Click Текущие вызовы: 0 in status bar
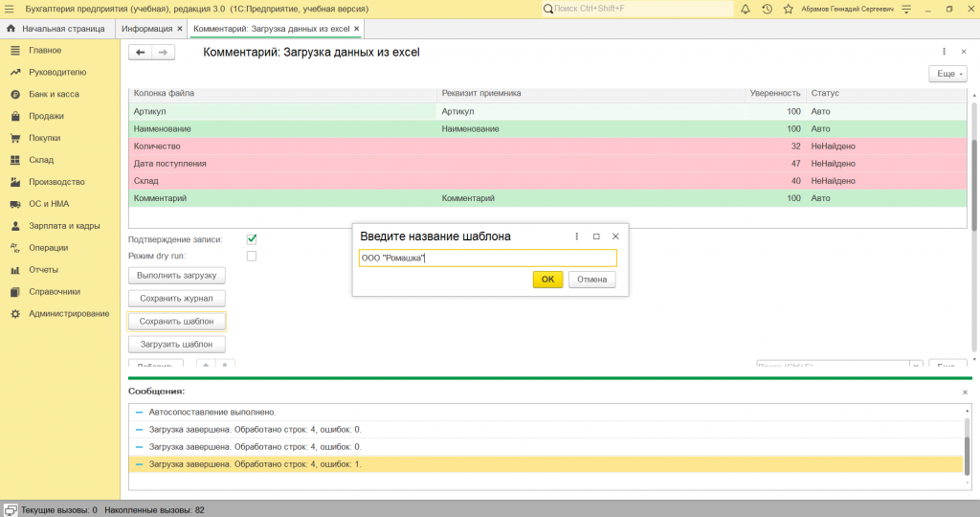This screenshot has height=517, width=980. [x=59, y=510]
